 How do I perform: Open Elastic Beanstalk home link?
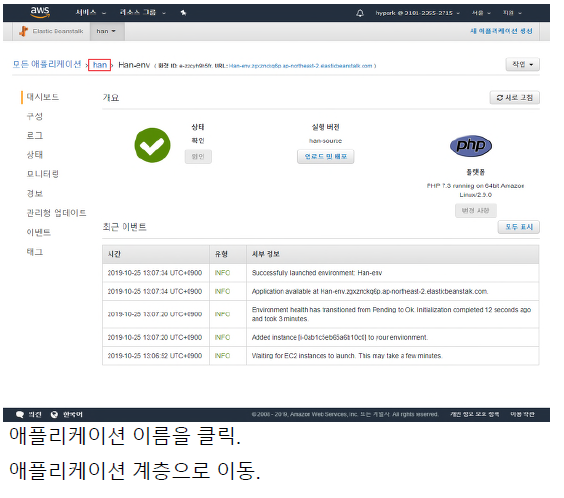(x=58, y=31)
